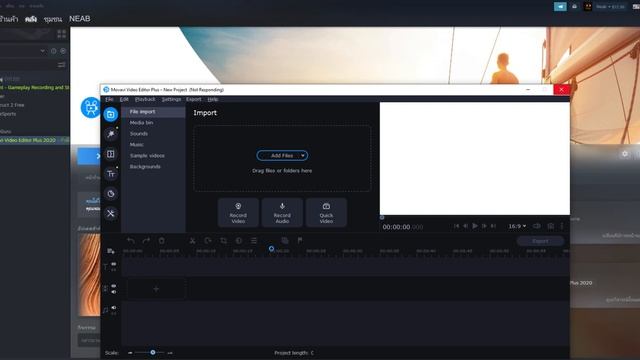Viewport: 640px width, 360px height.
Task: Open the Transitions panel icon
Action: pyautogui.click(x=111, y=154)
